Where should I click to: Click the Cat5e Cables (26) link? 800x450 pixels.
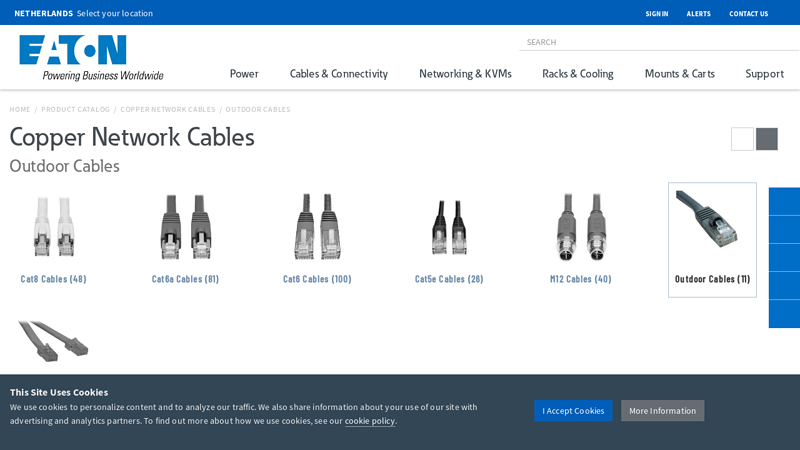(x=449, y=279)
